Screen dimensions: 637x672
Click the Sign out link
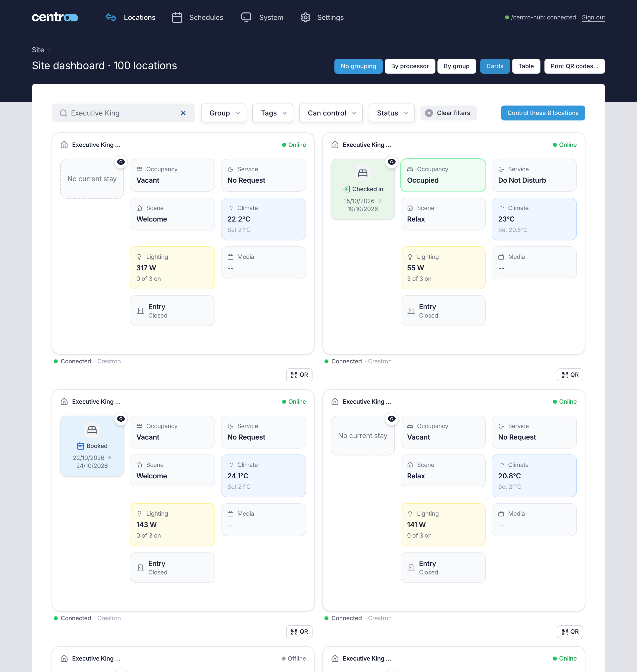click(593, 17)
